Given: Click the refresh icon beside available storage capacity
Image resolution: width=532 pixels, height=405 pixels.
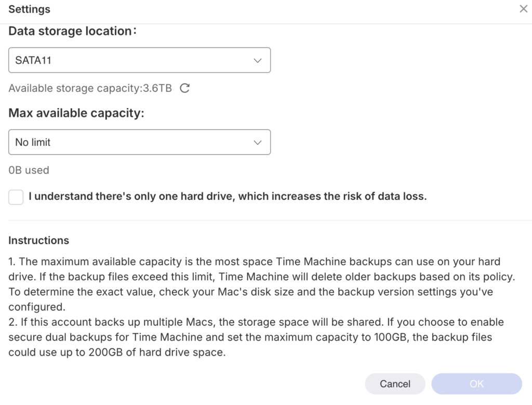Looking at the screenshot, I should coord(184,88).
